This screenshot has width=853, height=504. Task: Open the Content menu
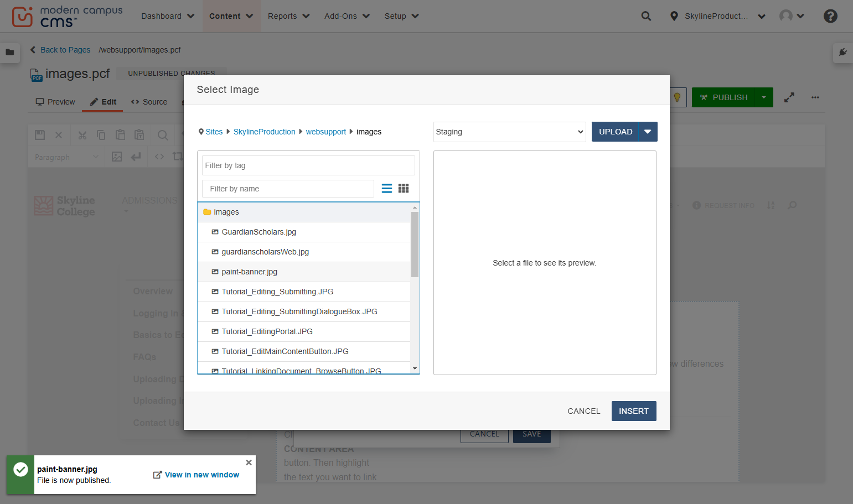(231, 16)
